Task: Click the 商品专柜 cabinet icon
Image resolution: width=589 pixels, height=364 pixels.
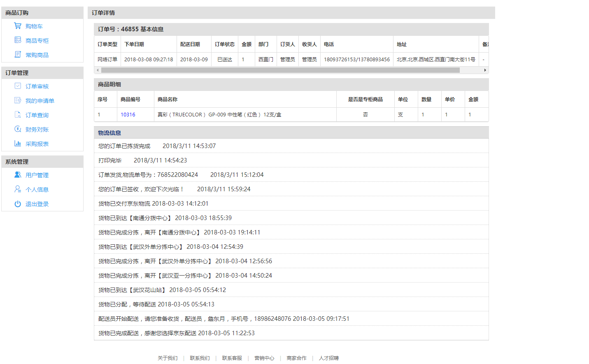Action: 18,40
